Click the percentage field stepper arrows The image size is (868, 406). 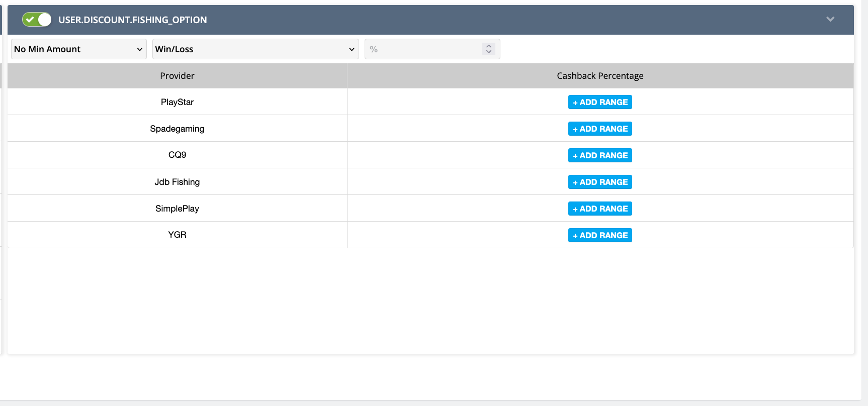click(x=489, y=49)
